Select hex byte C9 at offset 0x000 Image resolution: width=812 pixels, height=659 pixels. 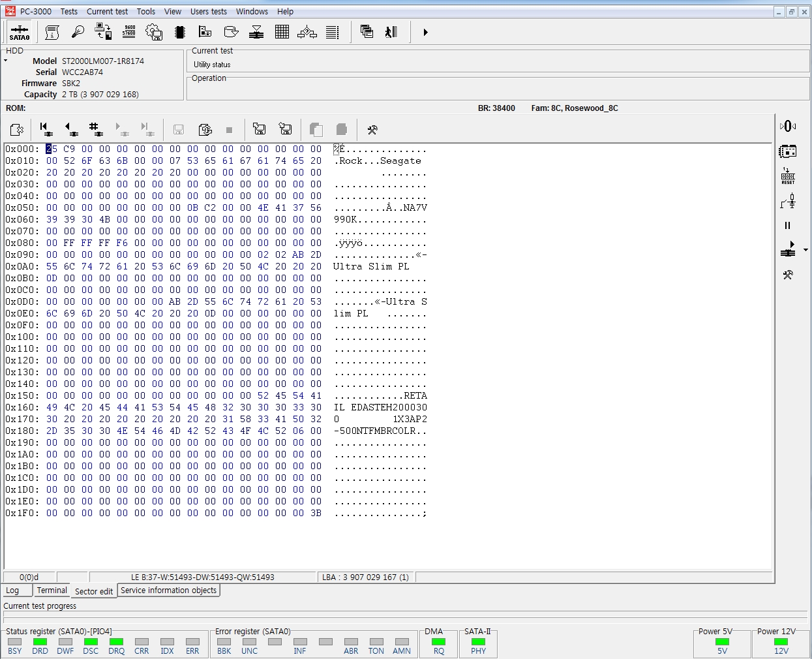69,149
